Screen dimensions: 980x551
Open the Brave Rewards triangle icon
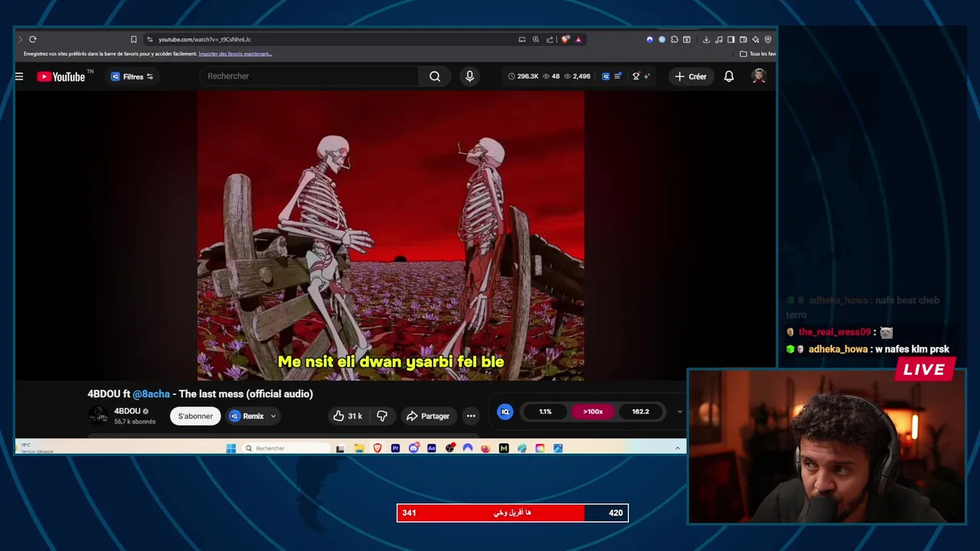point(578,39)
